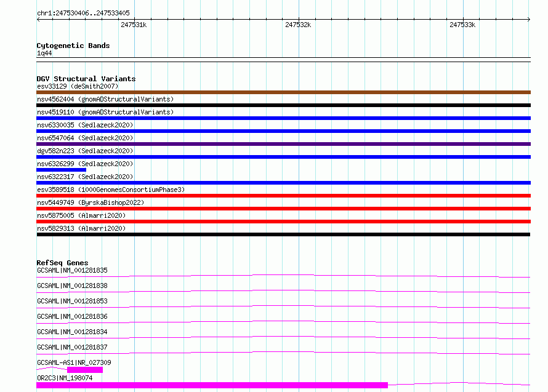Screen dimensions: 548x392
Task: Open the GCSAML|NM_001281835 transcript label
Action: (x=72, y=270)
